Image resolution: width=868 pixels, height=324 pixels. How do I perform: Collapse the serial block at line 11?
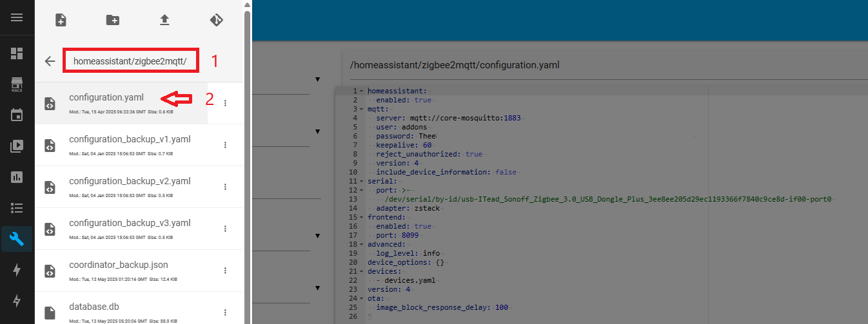(361, 182)
